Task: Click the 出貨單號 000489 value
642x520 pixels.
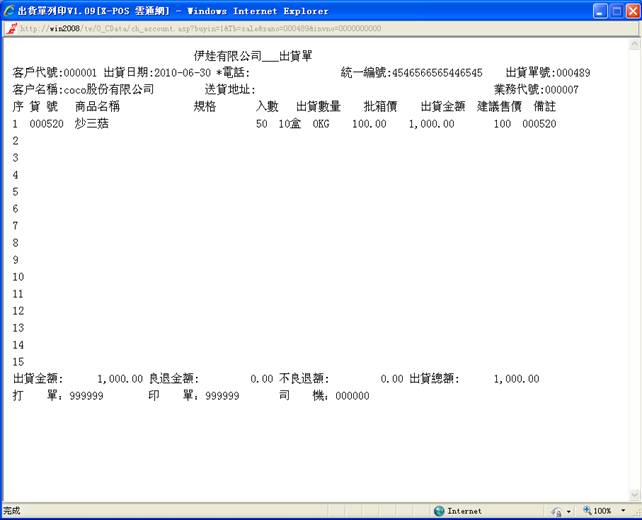Action: (x=573, y=73)
